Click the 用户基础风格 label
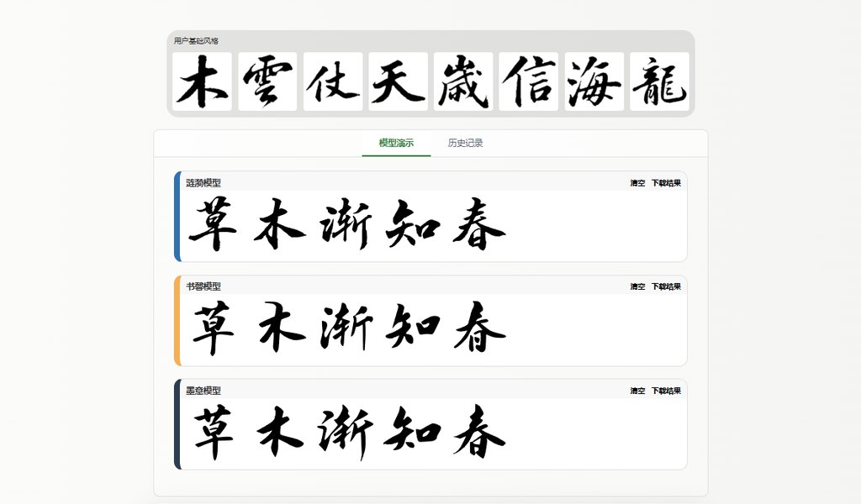Image resolution: width=861 pixels, height=504 pixels. (x=196, y=41)
